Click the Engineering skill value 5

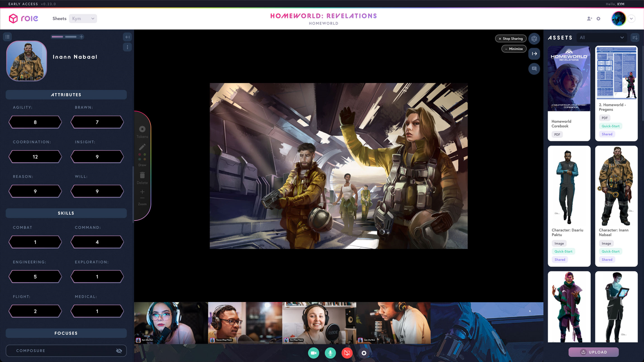coord(35,277)
